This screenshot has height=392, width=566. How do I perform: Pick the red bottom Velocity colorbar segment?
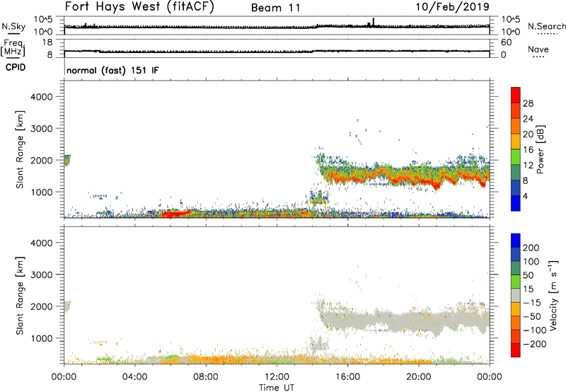516,350
